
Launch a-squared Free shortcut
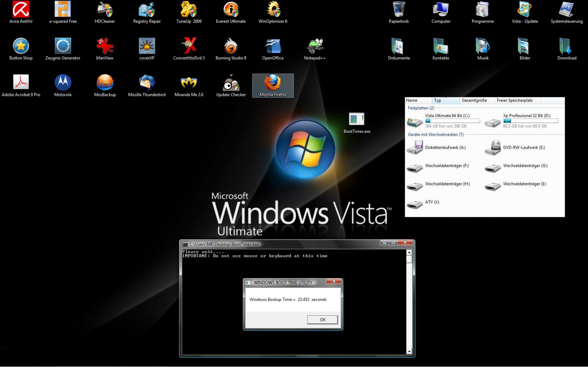click(x=63, y=12)
